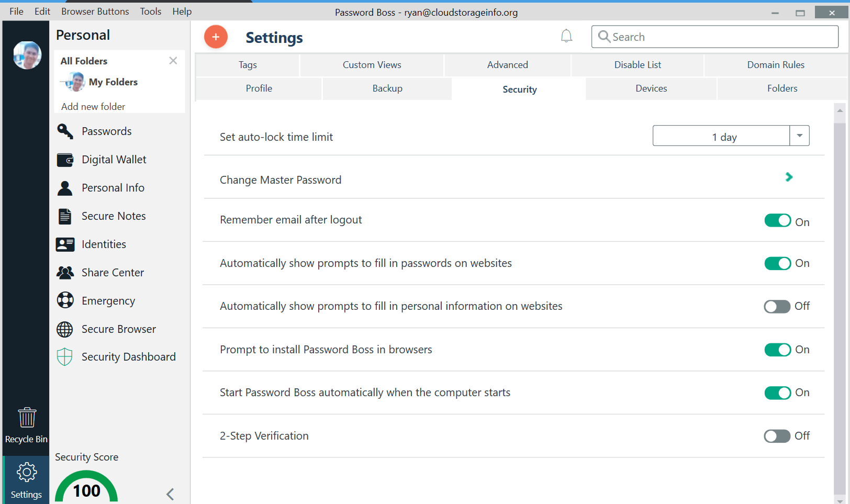This screenshot has width=850, height=504.
Task: Open the Tools menu
Action: coord(150,11)
